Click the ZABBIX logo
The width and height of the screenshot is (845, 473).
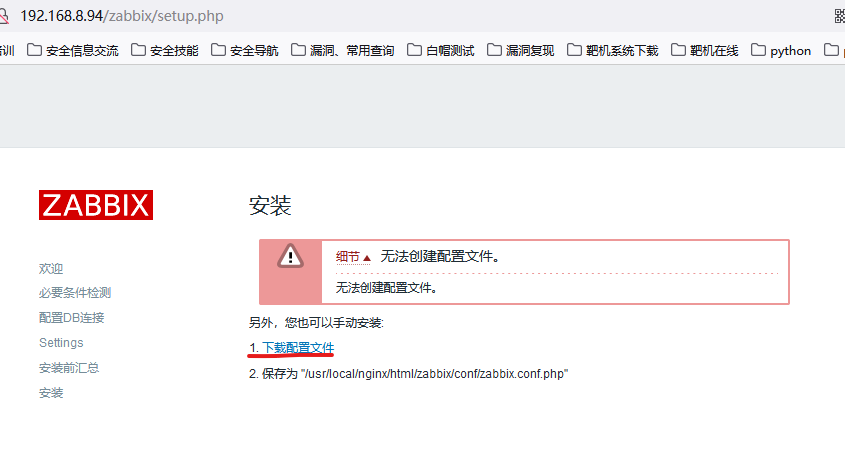click(x=96, y=205)
